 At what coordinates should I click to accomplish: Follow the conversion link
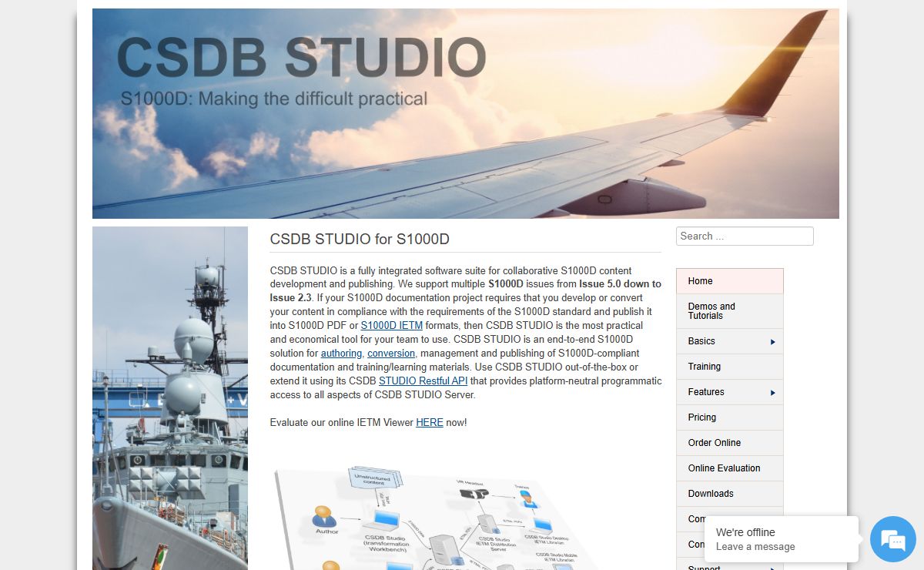click(391, 354)
